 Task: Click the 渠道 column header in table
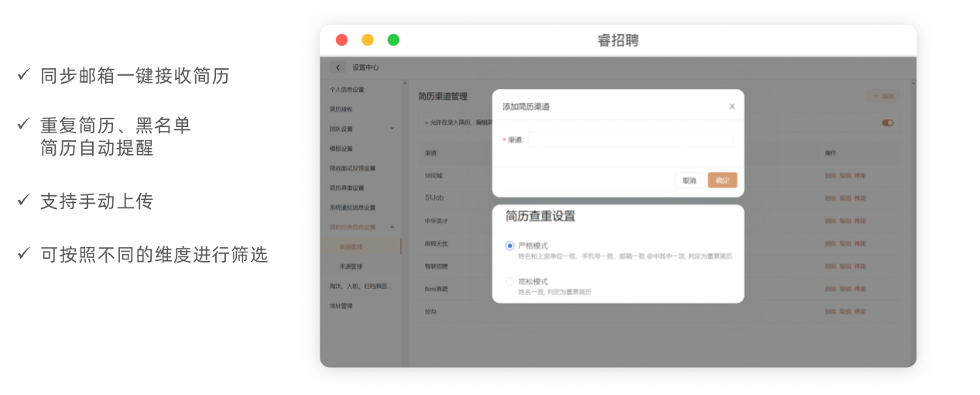430,153
